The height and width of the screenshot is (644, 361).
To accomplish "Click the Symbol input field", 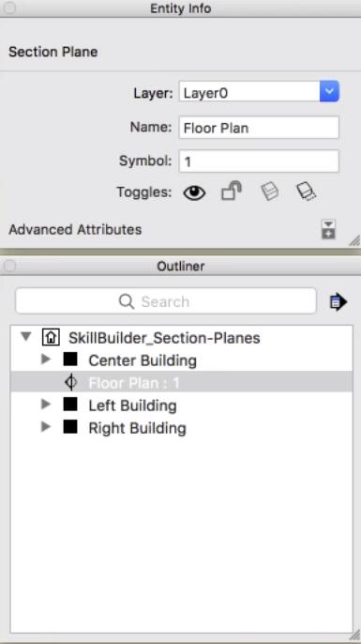I will point(259,161).
